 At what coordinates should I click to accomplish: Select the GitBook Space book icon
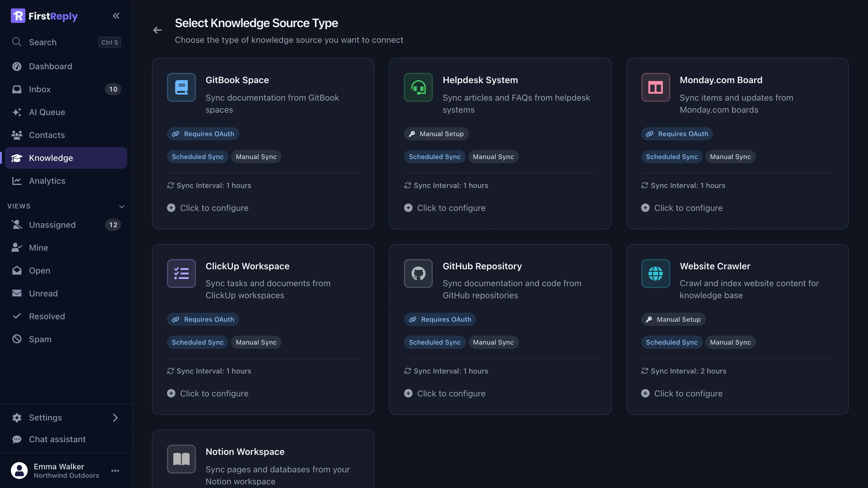tap(181, 87)
